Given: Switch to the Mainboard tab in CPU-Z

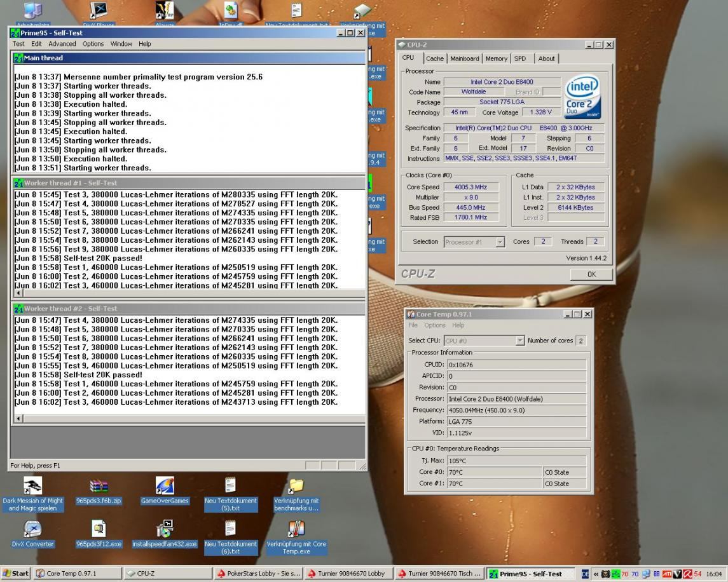Looking at the screenshot, I should pos(464,58).
